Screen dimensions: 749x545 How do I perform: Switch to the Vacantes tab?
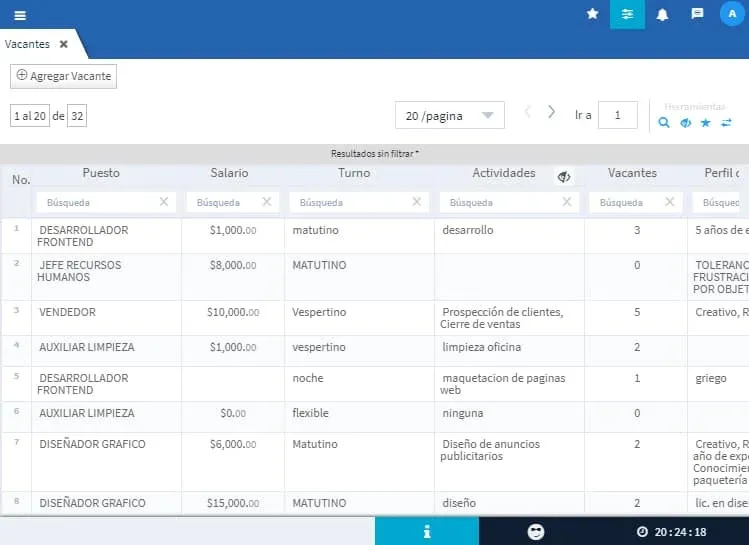point(27,44)
